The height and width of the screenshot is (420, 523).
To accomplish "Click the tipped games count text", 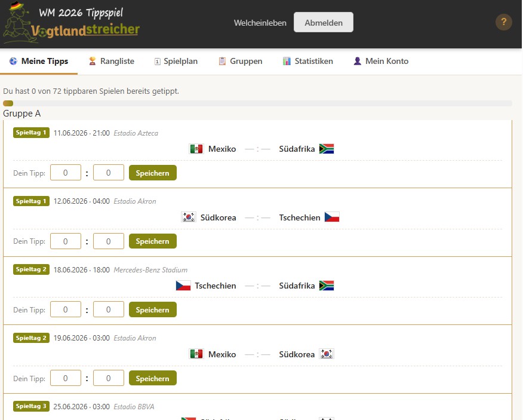I will [91, 91].
